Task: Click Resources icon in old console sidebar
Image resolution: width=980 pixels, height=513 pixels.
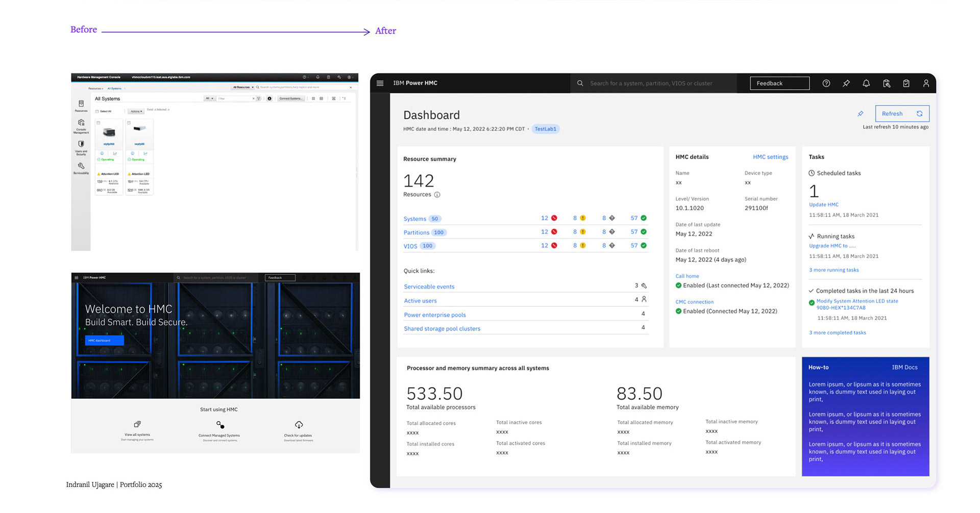Action: point(81,104)
